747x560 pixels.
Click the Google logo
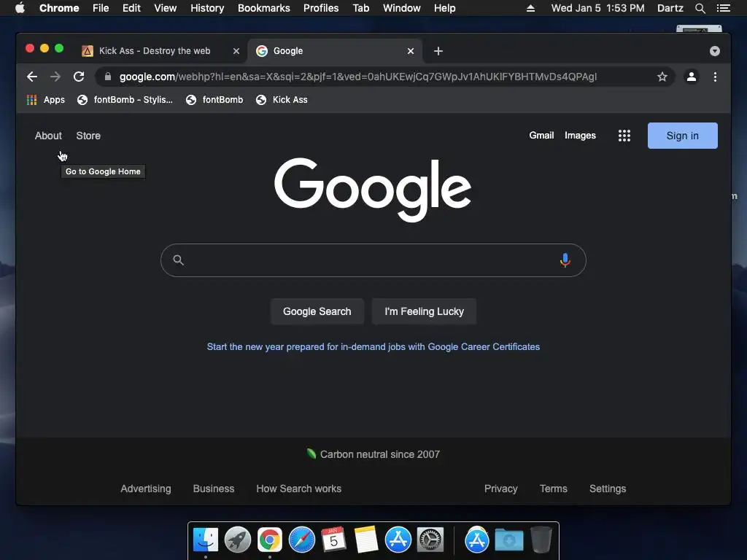tap(373, 190)
